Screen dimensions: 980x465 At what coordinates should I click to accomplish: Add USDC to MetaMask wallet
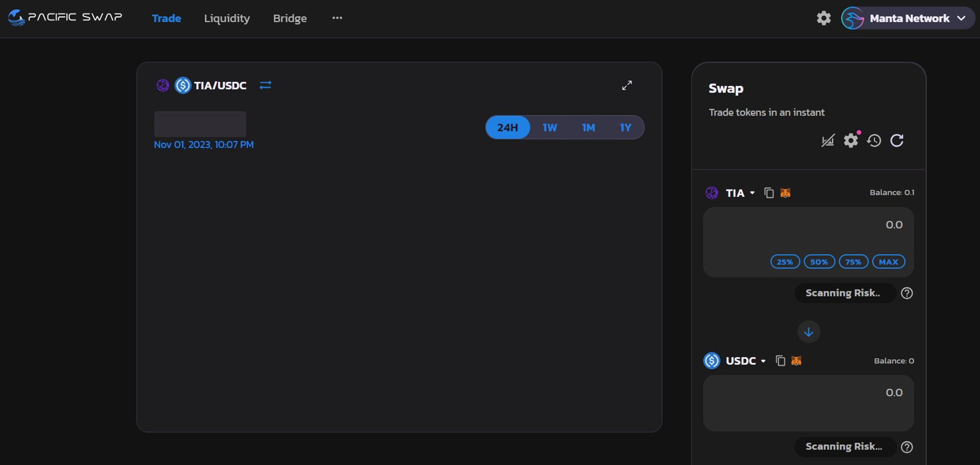coord(796,361)
